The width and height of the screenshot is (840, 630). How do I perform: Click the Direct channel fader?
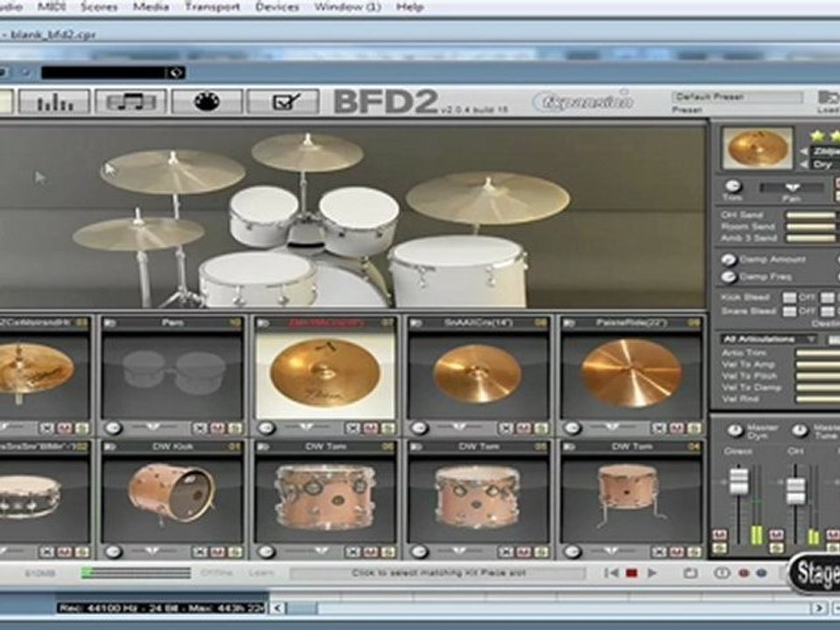tap(738, 480)
